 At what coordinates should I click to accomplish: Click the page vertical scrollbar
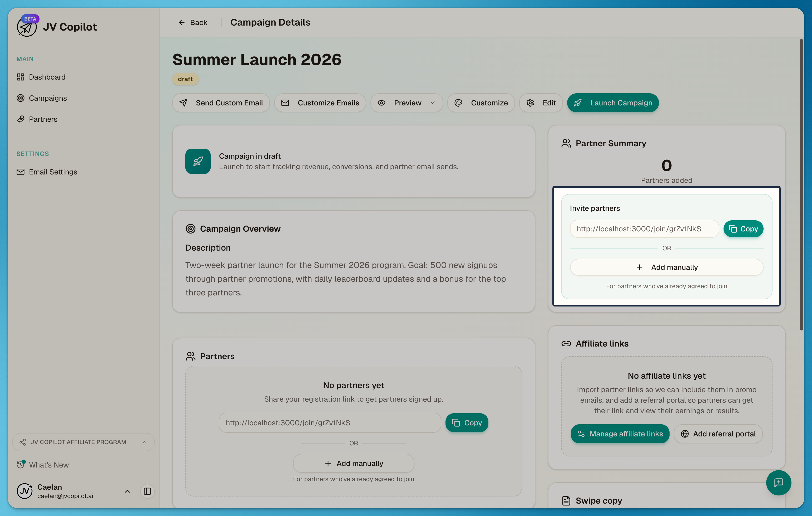[x=801, y=184]
